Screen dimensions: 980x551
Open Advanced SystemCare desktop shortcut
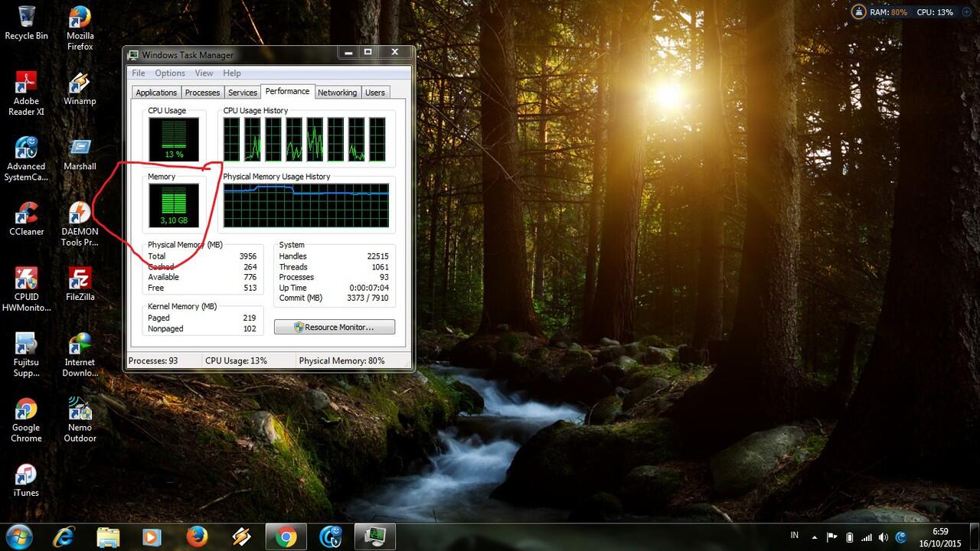pos(26,158)
